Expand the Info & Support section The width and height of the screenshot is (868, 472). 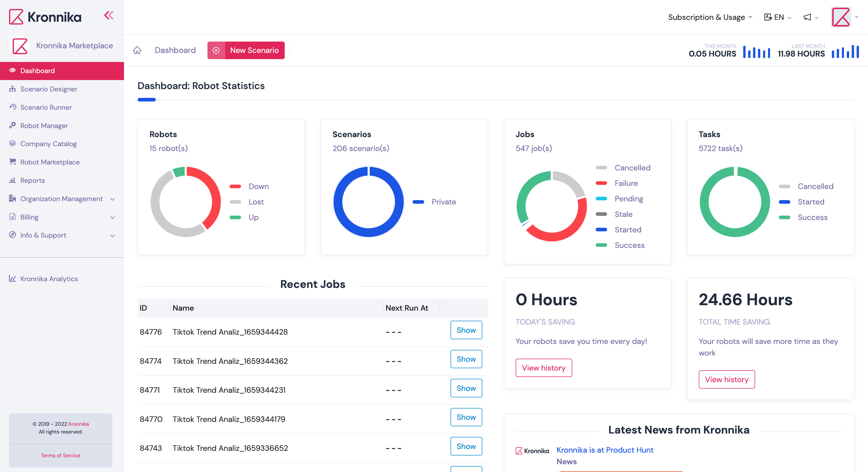[x=43, y=235]
